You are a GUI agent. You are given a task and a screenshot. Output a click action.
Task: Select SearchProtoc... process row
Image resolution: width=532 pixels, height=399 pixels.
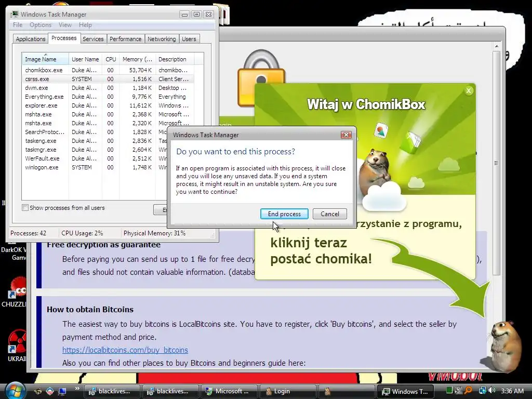pos(95,132)
